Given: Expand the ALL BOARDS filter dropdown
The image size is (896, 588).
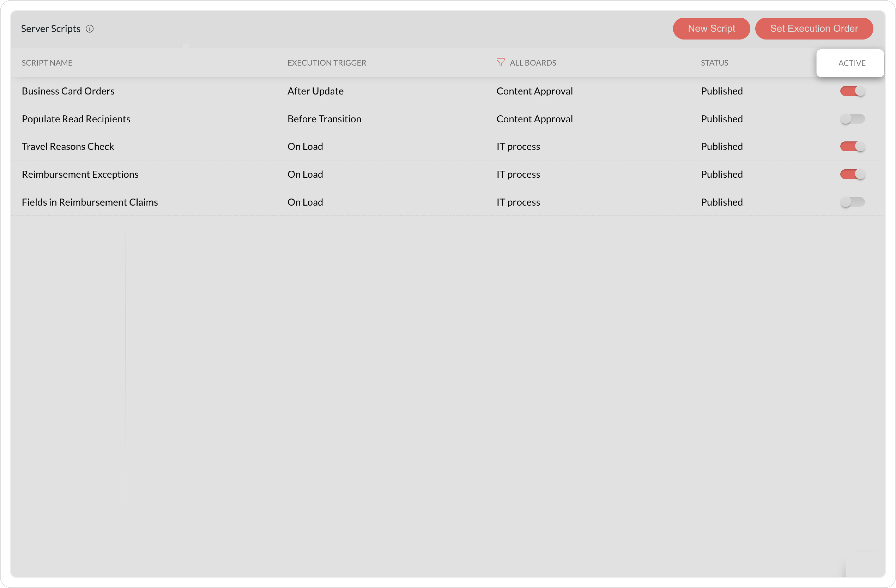Looking at the screenshot, I should click(x=533, y=63).
